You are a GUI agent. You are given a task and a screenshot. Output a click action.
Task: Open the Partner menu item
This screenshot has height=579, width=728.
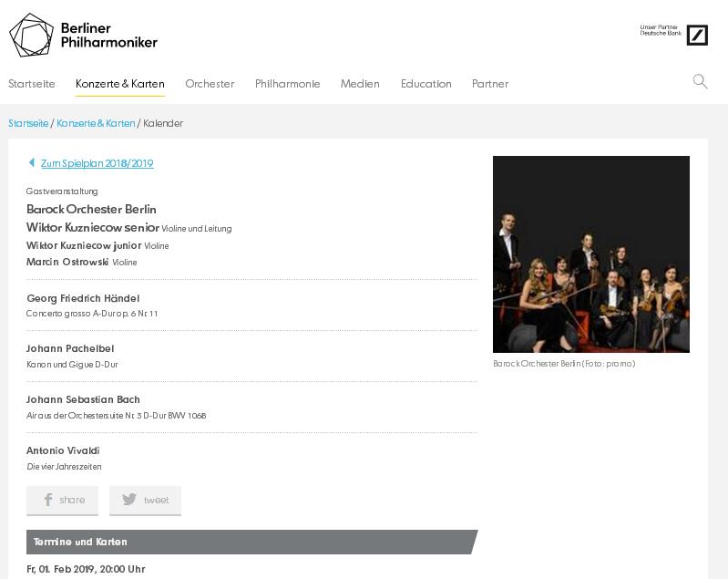click(x=490, y=84)
